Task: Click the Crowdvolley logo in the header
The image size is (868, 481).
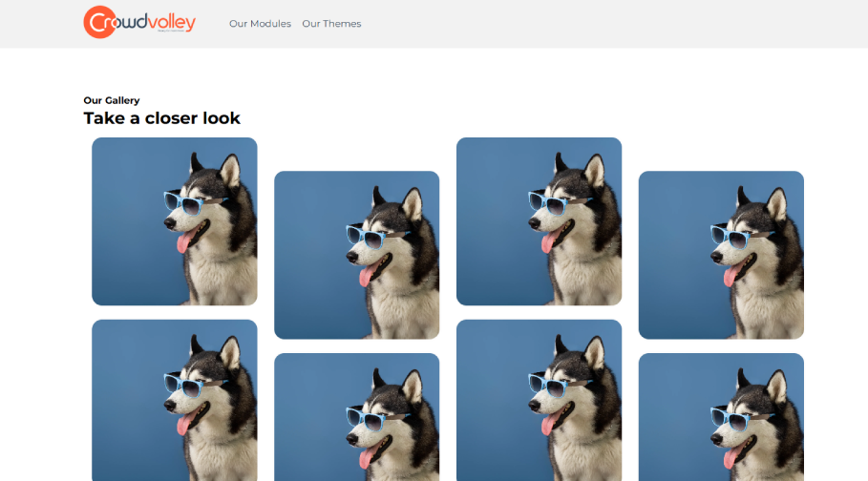Action: click(x=139, y=23)
